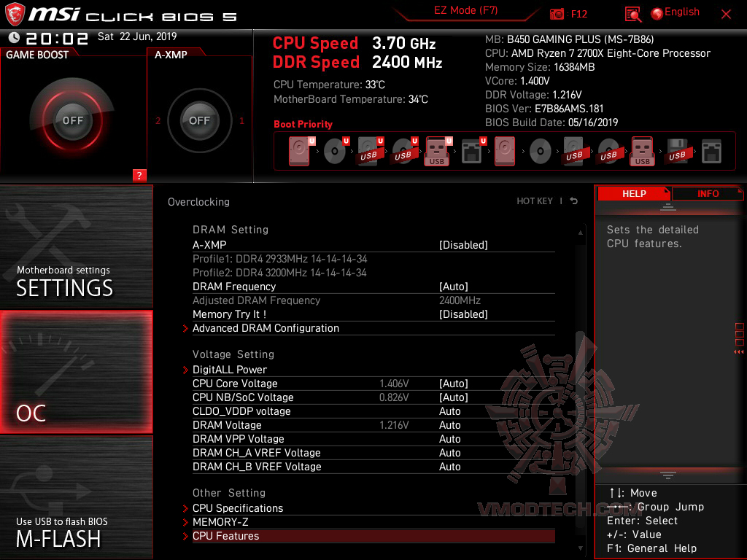This screenshot has height=560, width=747.
Task: Toggle the A-XMP dial switch
Action: tap(199, 121)
